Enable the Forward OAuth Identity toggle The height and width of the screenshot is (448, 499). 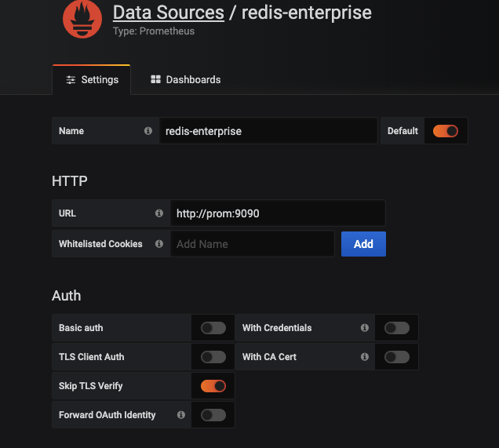point(213,415)
